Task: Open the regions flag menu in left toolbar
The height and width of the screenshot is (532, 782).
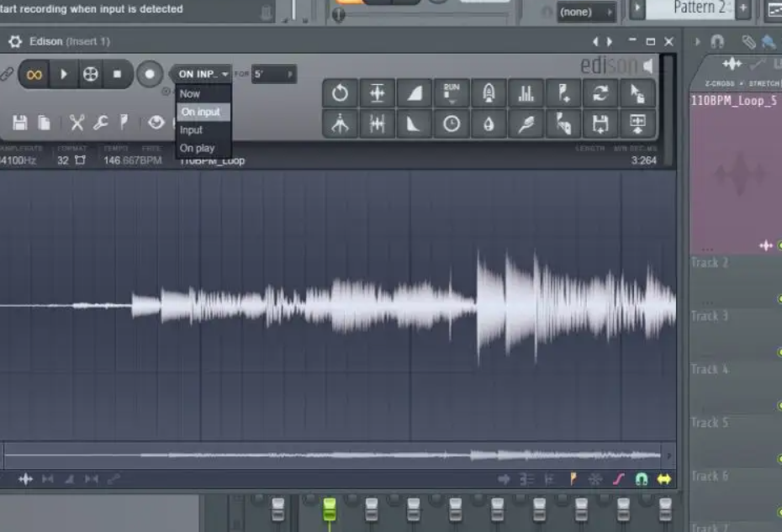Action: click(x=124, y=122)
